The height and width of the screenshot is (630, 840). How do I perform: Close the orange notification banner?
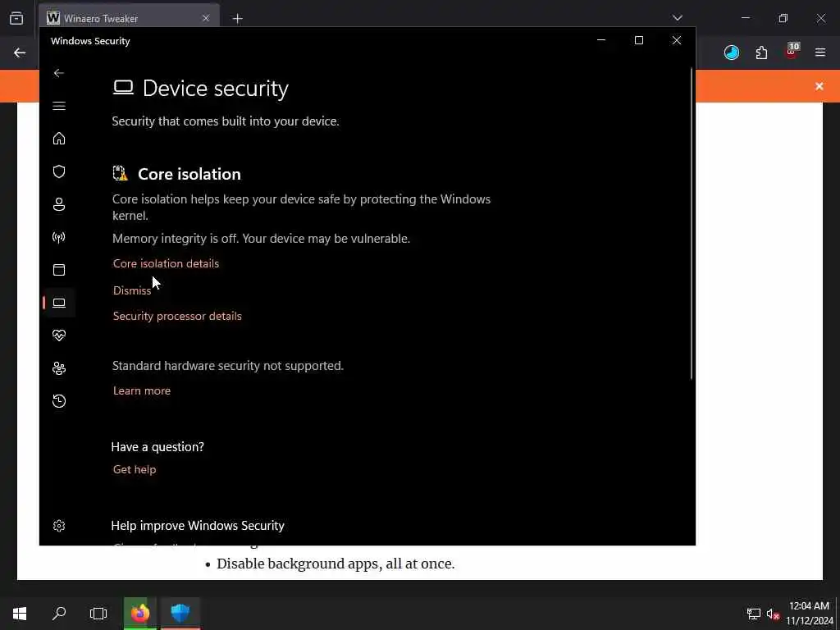click(819, 86)
